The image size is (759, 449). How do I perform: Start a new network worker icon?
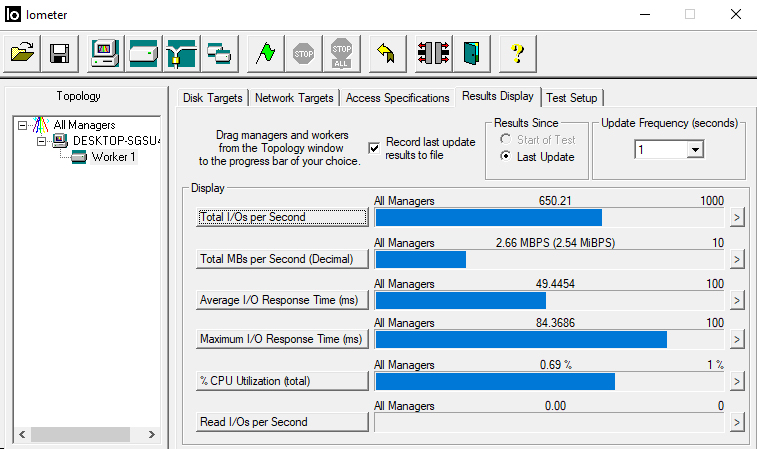(181, 53)
